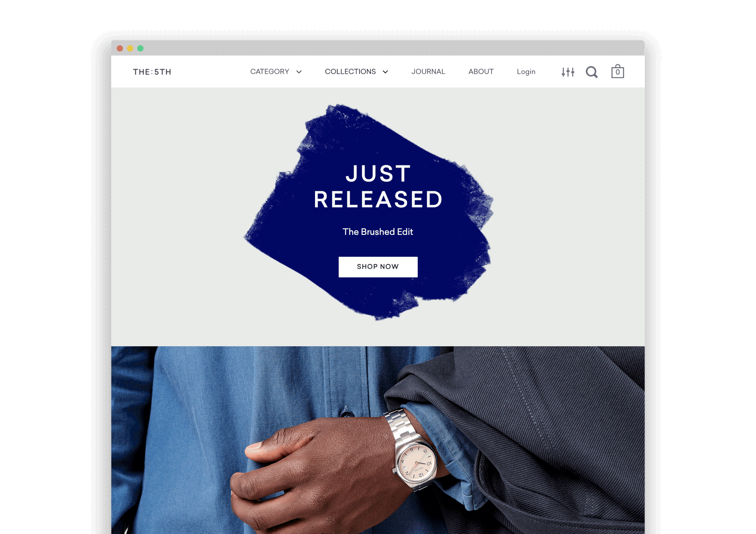
Task: Open the CATEGORY menu label
Action: click(270, 72)
